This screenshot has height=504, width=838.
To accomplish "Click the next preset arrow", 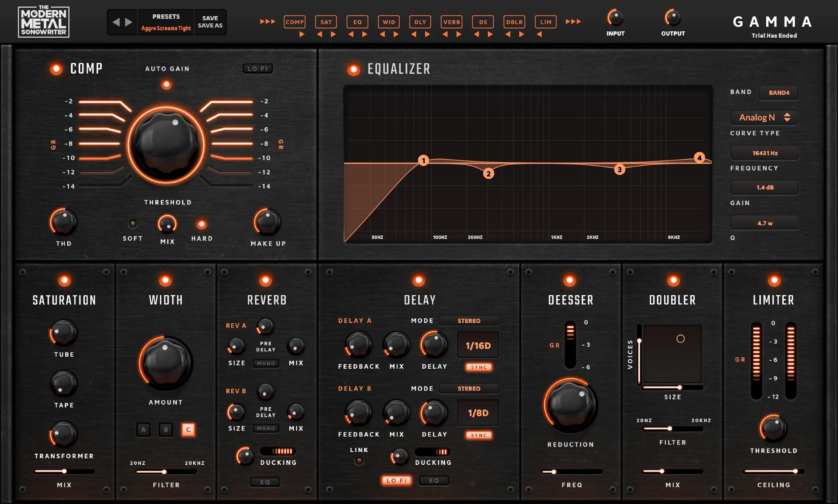I will pyautogui.click(x=129, y=22).
